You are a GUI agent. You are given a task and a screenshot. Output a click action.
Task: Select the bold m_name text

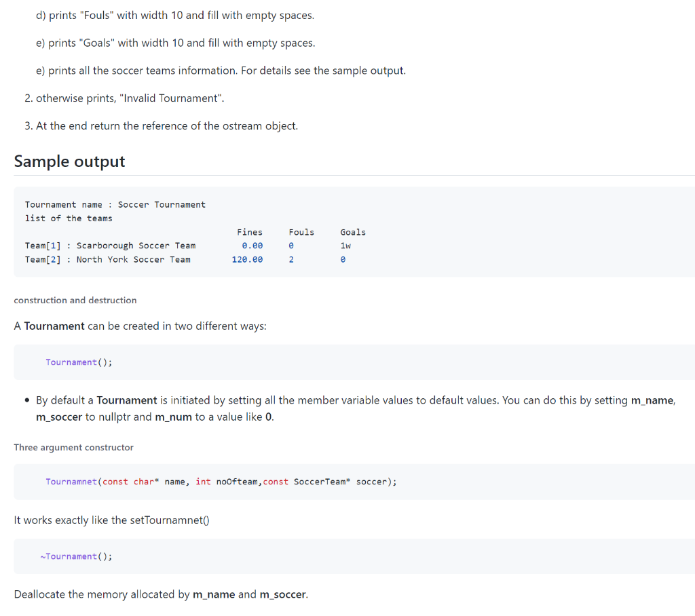(652, 400)
